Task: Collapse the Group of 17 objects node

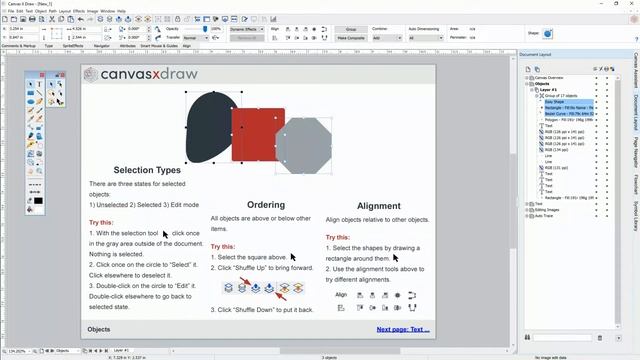Action: 537,96
